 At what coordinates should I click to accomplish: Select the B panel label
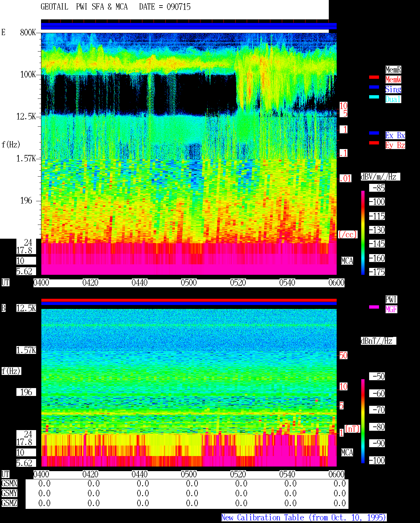4,308
